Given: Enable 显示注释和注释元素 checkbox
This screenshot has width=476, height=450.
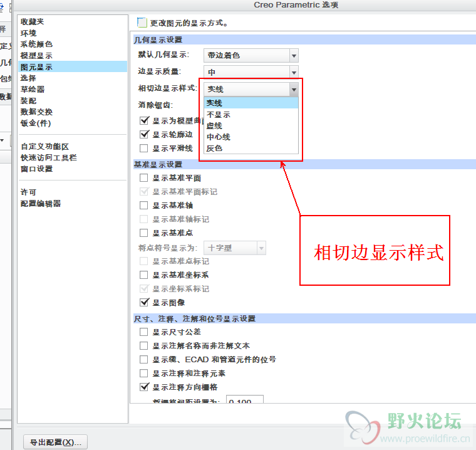Looking at the screenshot, I should [144, 374].
